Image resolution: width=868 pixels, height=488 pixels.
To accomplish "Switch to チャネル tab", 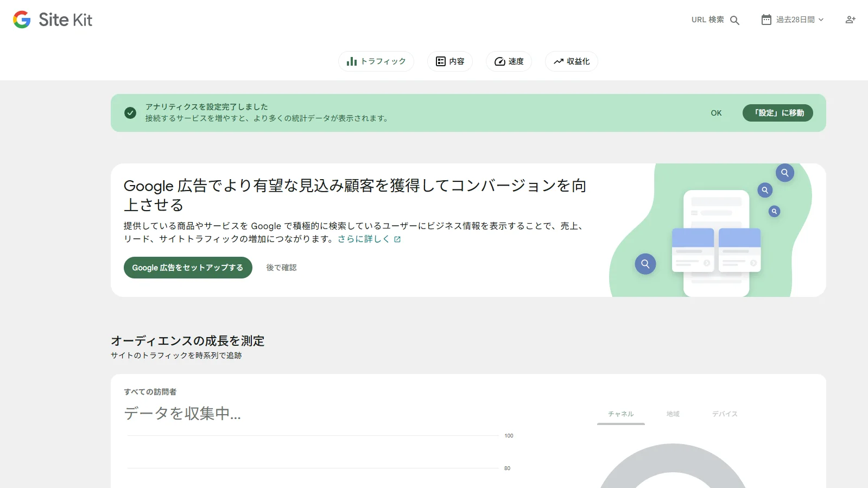I will pyautogui.click(x=621, y=414).
